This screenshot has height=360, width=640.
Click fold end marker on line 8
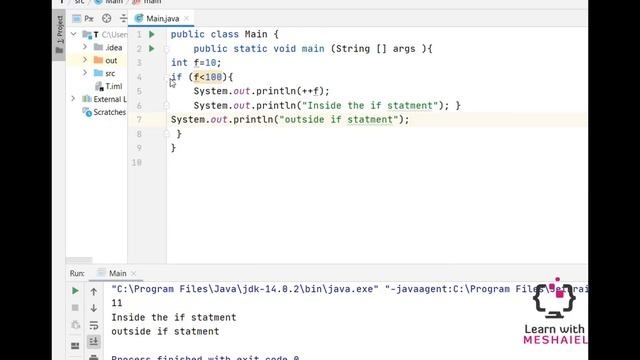(166, 134)
